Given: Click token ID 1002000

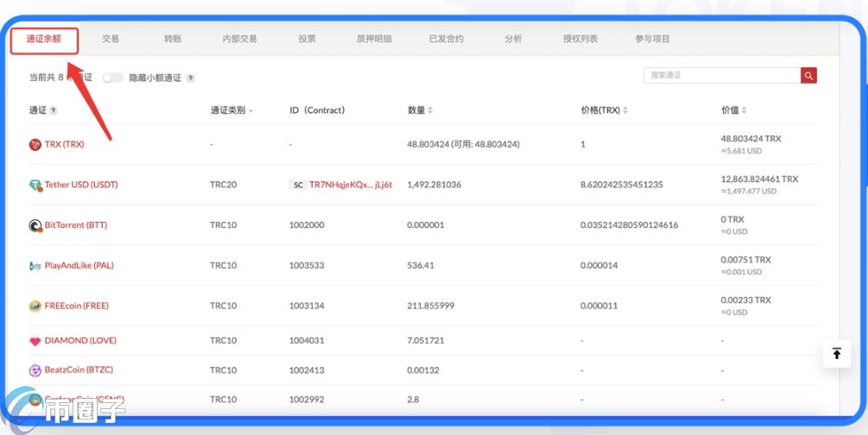Looking at the screenshot, I should coord(307,225).
